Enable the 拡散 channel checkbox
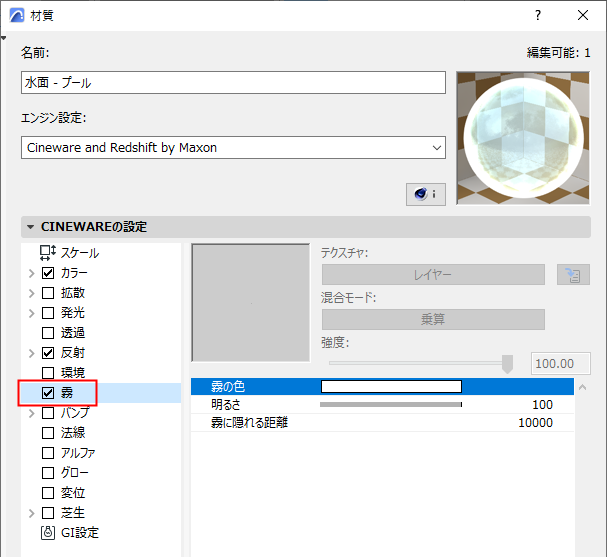This screenshot has height=557, width=607. pos(48,293)
